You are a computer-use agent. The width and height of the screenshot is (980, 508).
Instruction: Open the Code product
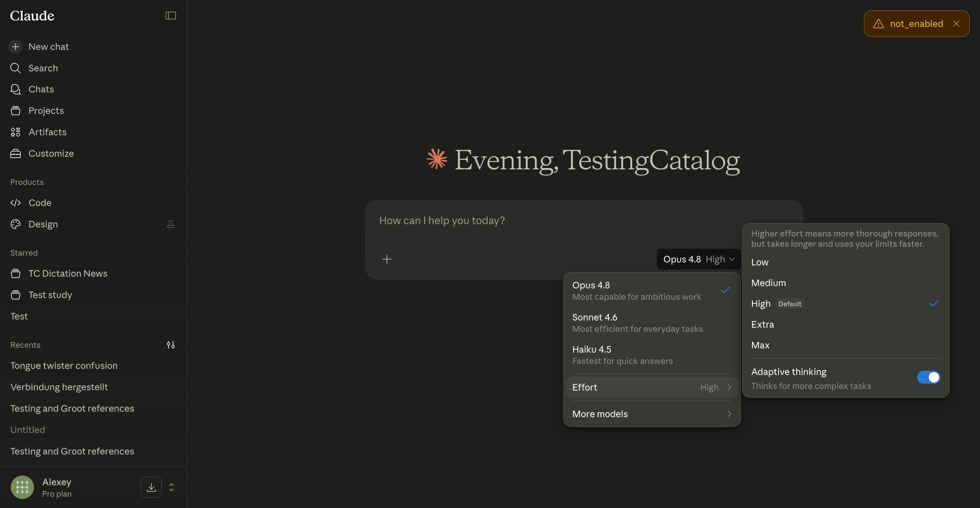tap(93, 203)
